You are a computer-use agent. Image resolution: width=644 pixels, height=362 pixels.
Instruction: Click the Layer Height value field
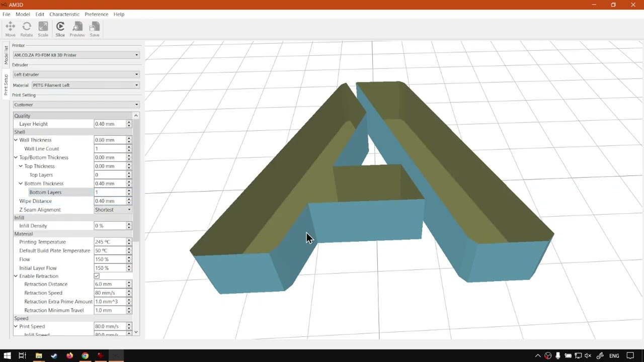click(110, 124)
